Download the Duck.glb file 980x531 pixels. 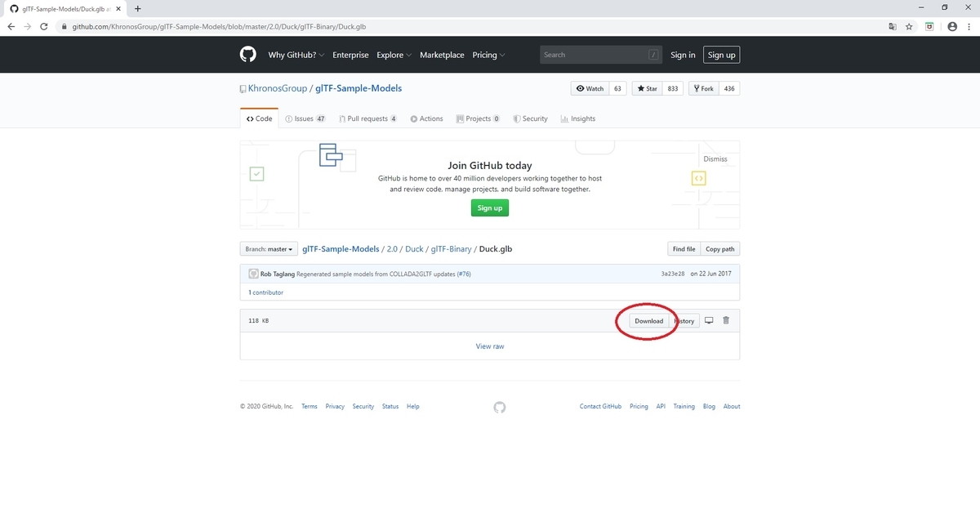click(649, 321)
